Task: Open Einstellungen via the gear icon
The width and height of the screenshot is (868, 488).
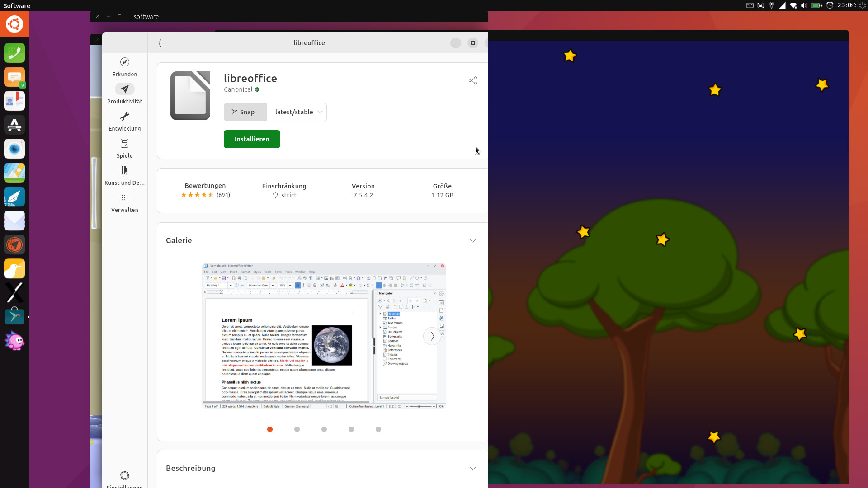Action: tap(125, 476)
